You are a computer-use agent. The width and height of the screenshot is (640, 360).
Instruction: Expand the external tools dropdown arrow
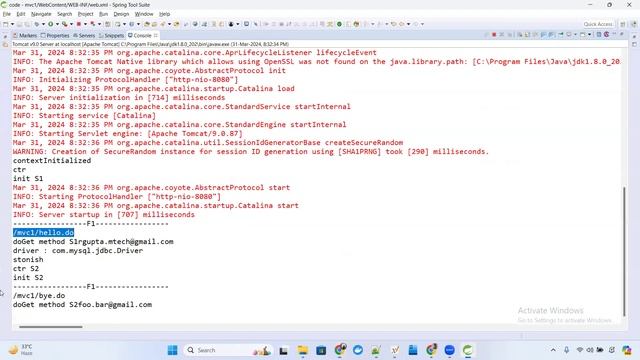coord(70,24)
